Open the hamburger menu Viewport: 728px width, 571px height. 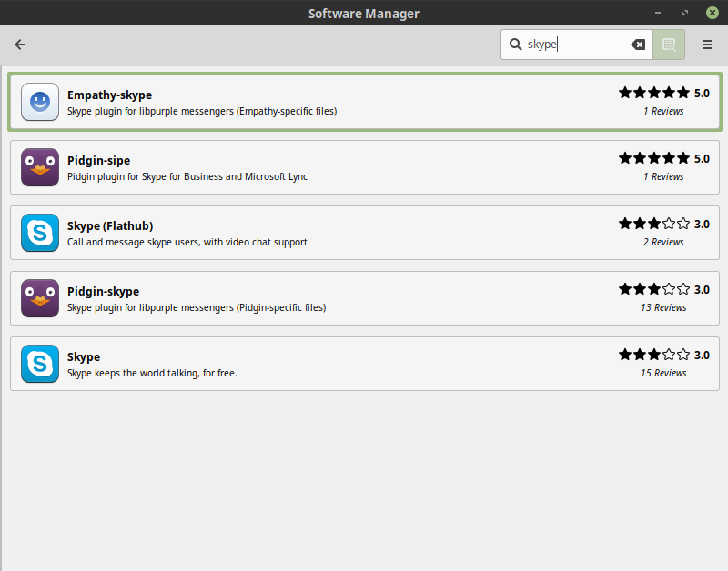point(706,44)
